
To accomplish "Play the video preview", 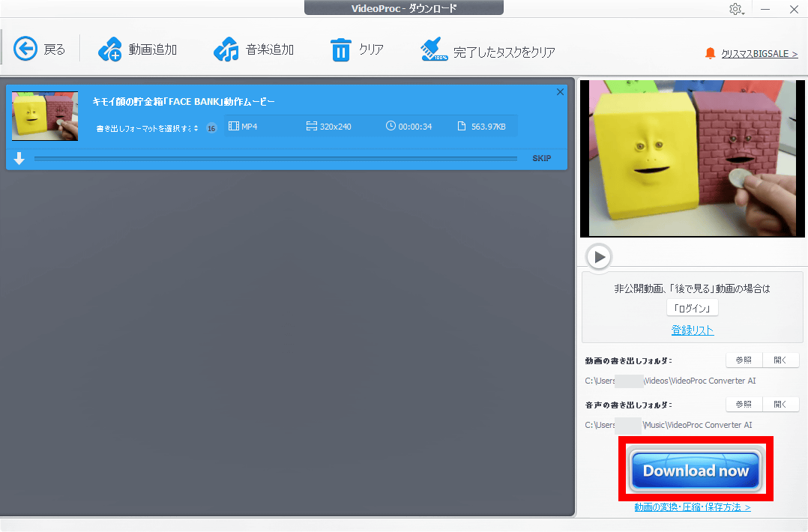I will [x=599, y=257].
